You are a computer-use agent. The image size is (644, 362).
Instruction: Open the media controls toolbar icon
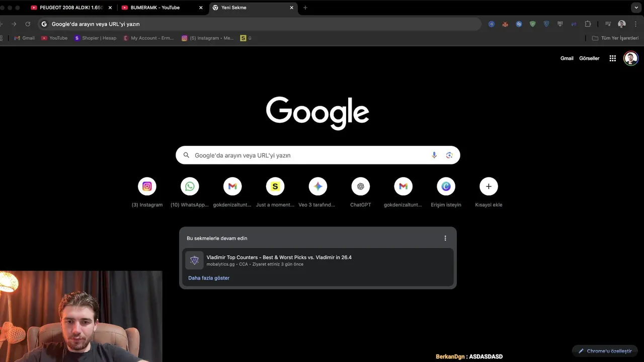[x=608, y=24]
